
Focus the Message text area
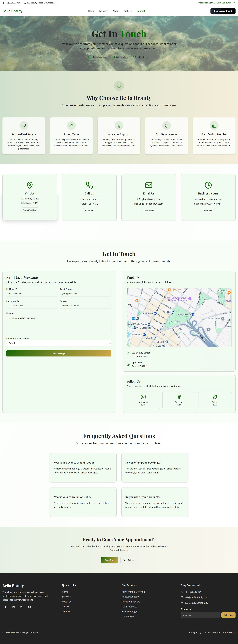tap(59, 324)
